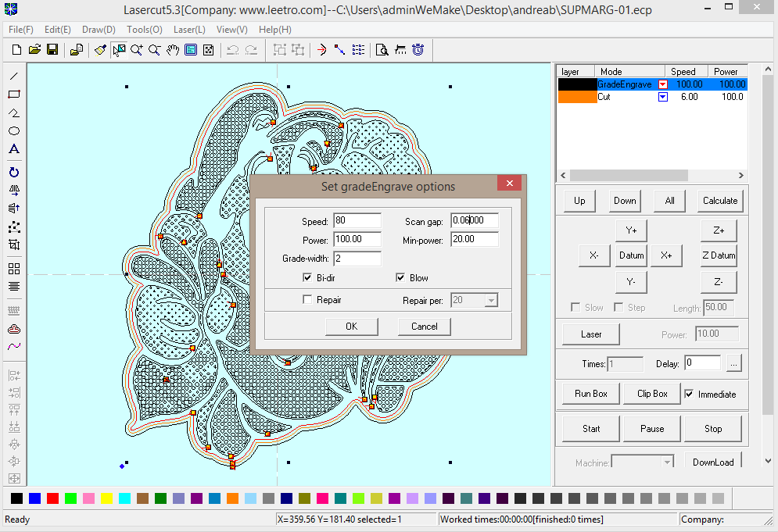The image size is (778, 532).
Task: Toggle the Blow checkbox
Action: [400, 277]
